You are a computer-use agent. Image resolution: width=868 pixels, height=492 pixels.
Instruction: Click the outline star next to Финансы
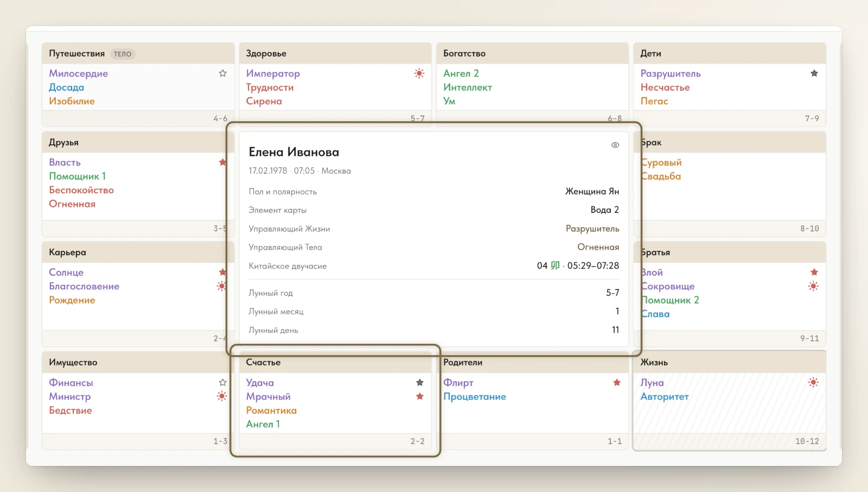coord(222,383)
